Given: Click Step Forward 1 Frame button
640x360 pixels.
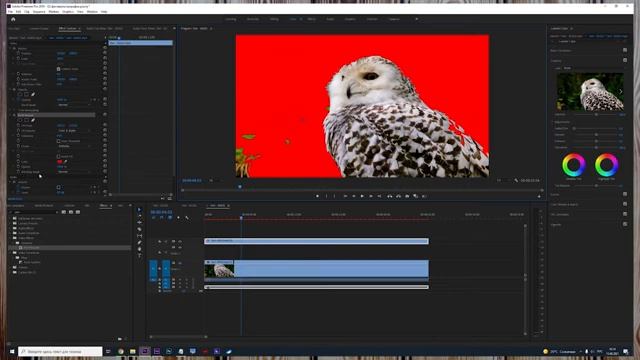Looking at the screenshot, I should tap(371, 196).
